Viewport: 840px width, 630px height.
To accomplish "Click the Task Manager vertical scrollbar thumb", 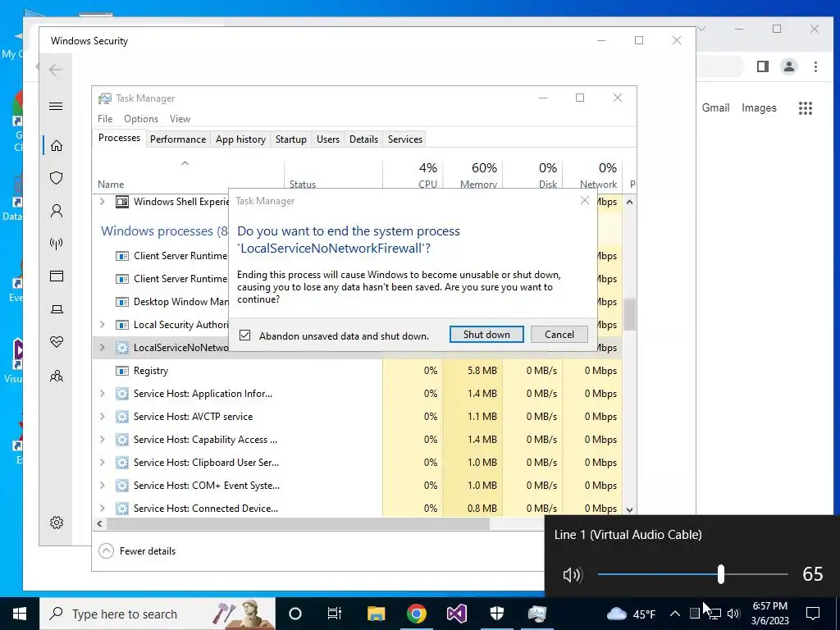I will point(629,314).
